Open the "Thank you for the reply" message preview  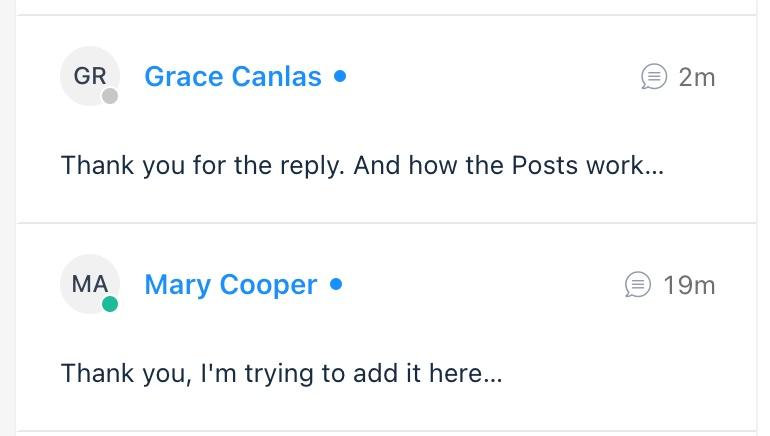point(362,165)
